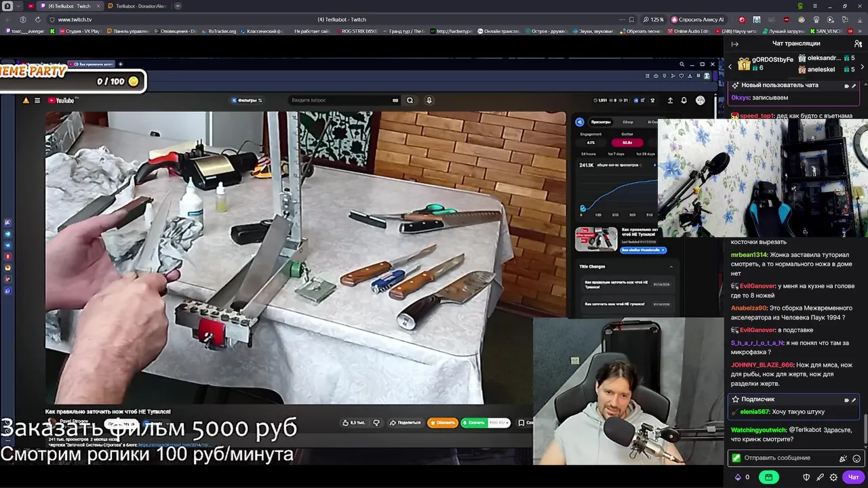Open the moderator shield icon
The height and width of the screenshot is (488, 868).
click(806, 477)
